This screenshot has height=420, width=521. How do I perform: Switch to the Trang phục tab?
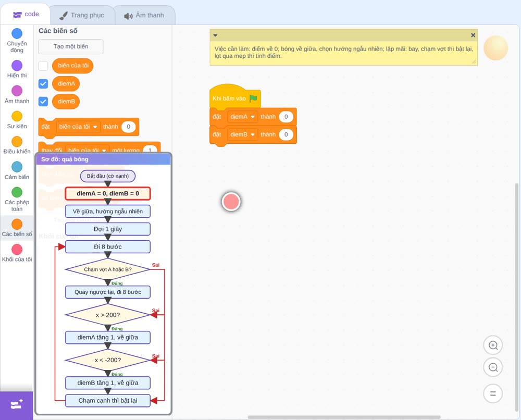pyautogui.click(x=82, y=15)
